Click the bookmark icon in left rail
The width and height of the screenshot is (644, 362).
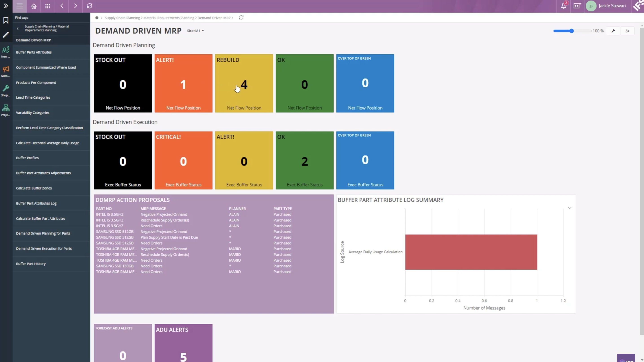(6, 20)
